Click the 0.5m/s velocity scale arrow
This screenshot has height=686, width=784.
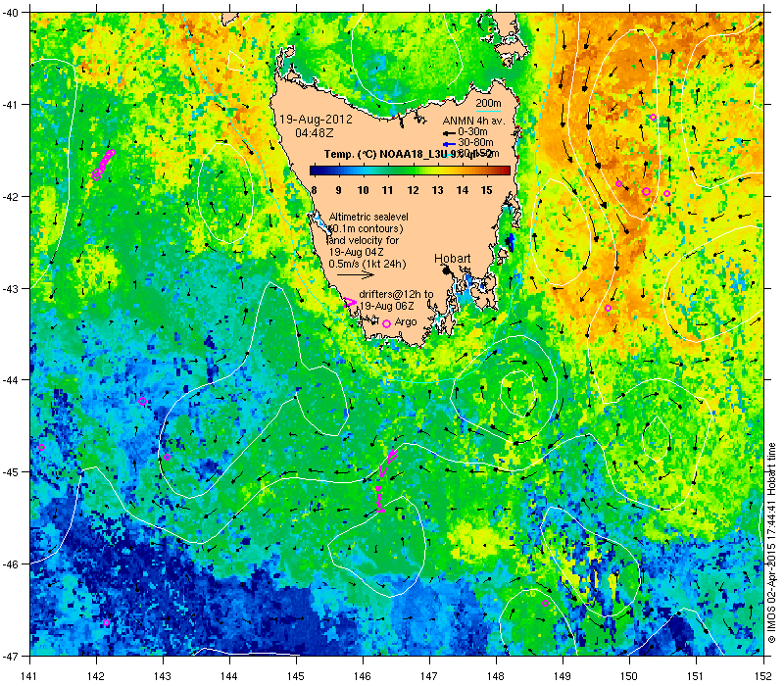tap(355, 274)
